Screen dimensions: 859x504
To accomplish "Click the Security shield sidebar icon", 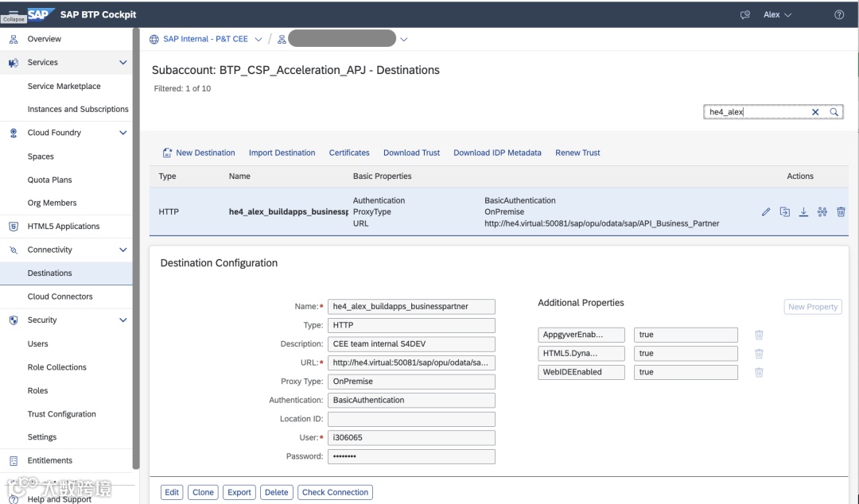I will pos(14,320).
